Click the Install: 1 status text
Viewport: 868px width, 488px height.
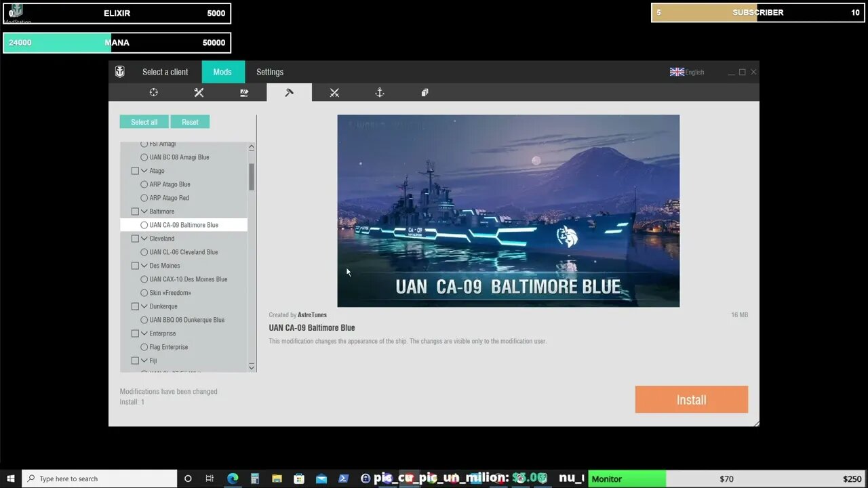(132, 402)
